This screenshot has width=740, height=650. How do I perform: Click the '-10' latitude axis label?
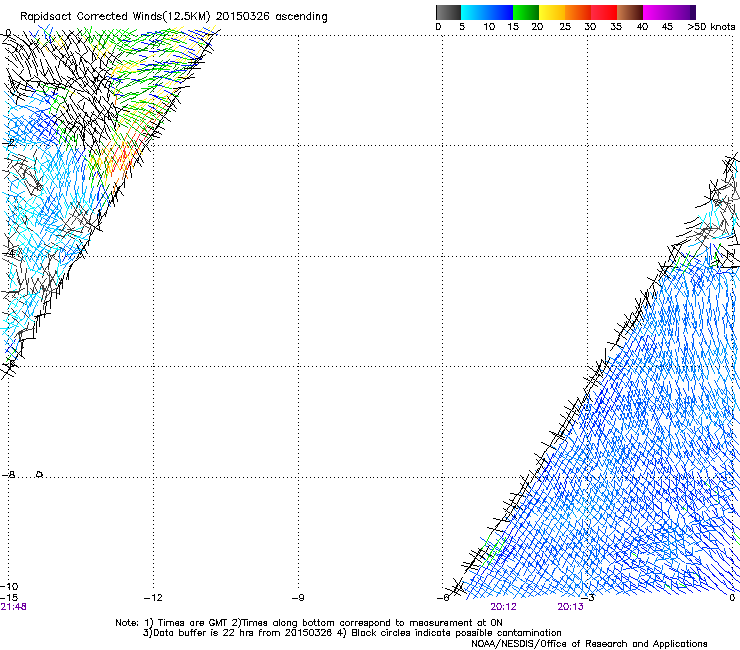point(9,587)
